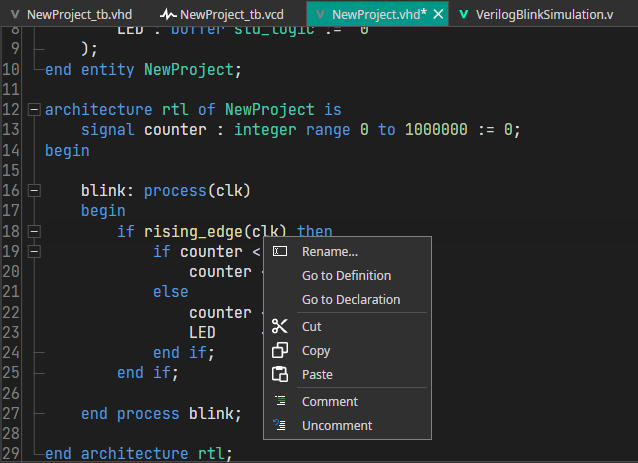Click the Rename icon in context menu
Screen dimensions: 638x463
coord(280,252)
